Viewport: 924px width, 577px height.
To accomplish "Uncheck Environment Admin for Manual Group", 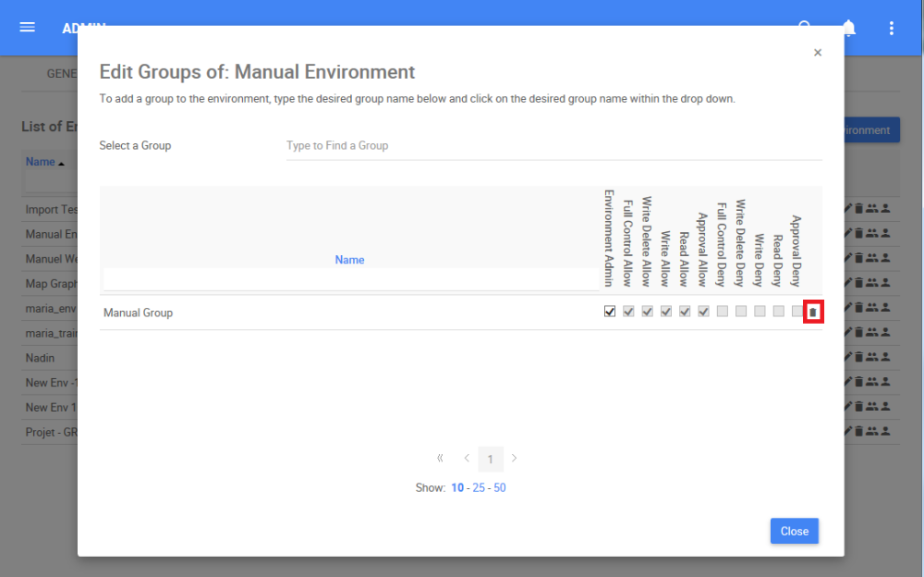I will pos(610,312).
